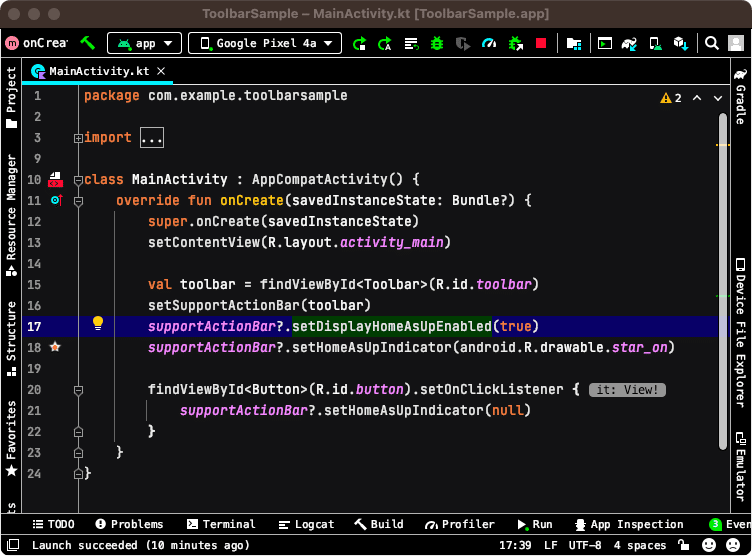752x556 pixels.
Task: Open the Problems tool window
Action: (129, 524)
